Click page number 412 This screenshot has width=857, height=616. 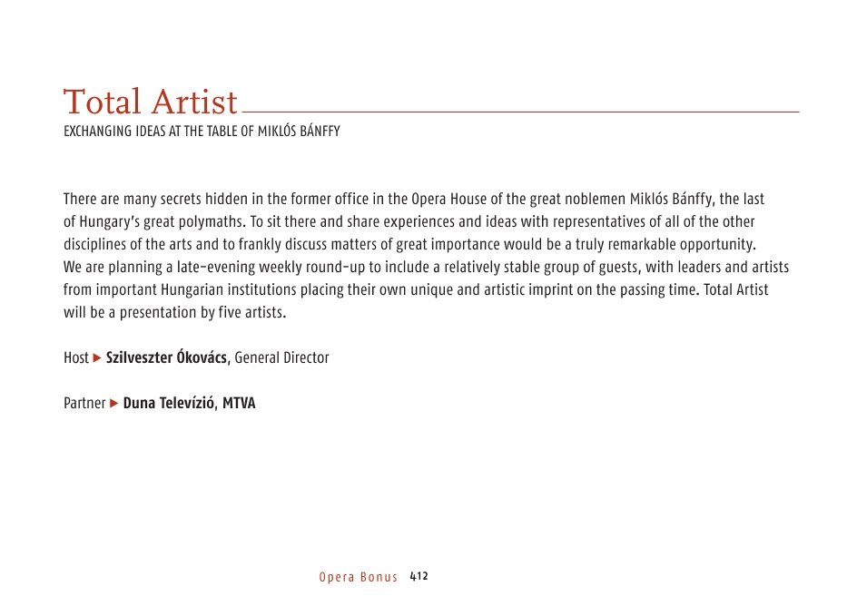point(419,577)
